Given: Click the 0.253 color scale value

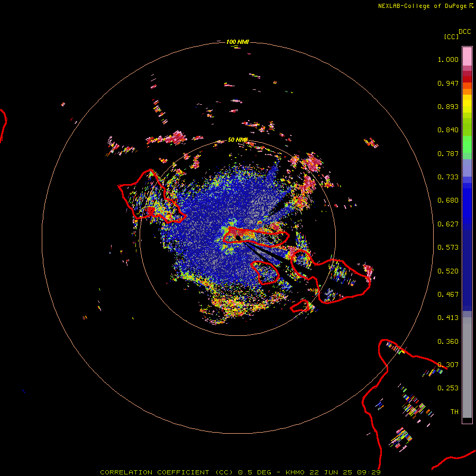Looking at the screenshot, I should 448,388.
